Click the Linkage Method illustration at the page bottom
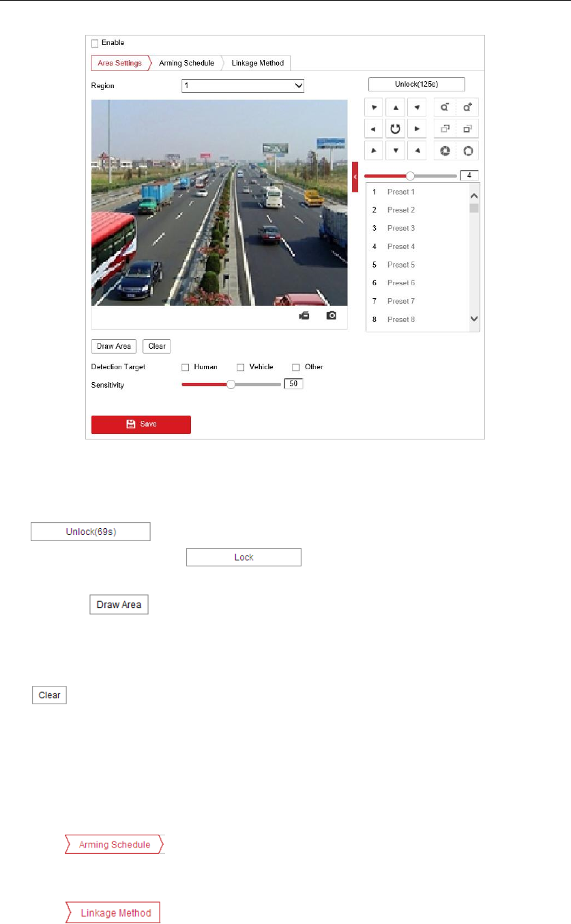Screen dimensions: 571x924 (x=113, y=913)
